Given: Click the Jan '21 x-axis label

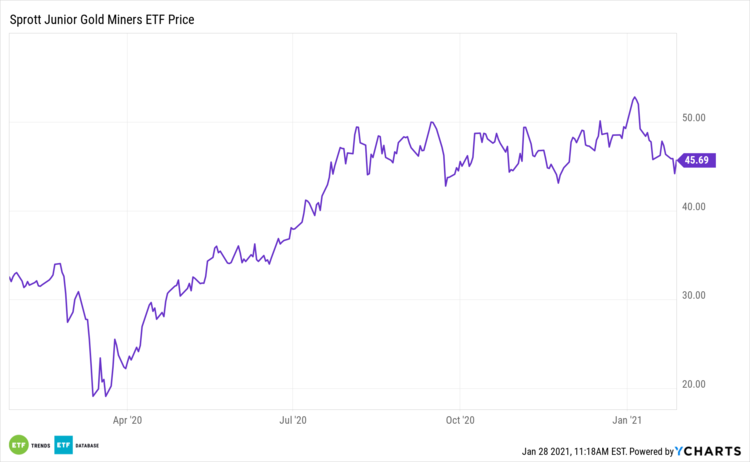Looking at the screenshot, I should 626,421.
